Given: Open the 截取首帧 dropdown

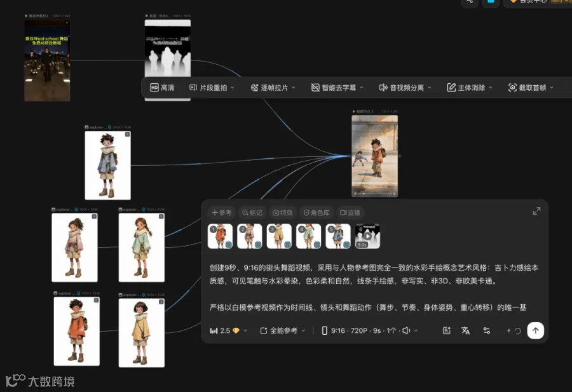Looking at the screenshot, I should 531,88.
